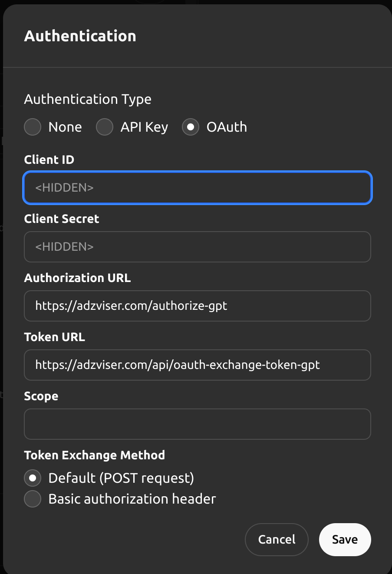Select Basic authorization header exchange method
Screen dimensions: 392x574
pos(33,499)
